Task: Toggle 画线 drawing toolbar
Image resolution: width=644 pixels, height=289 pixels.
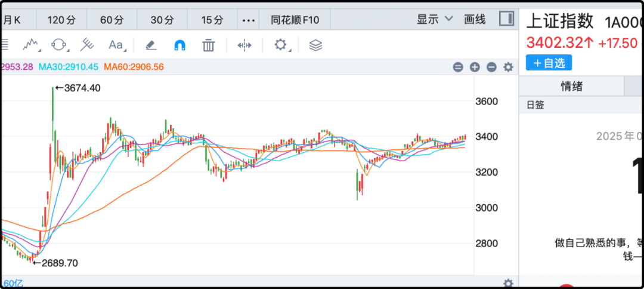Action: (474, 19)
